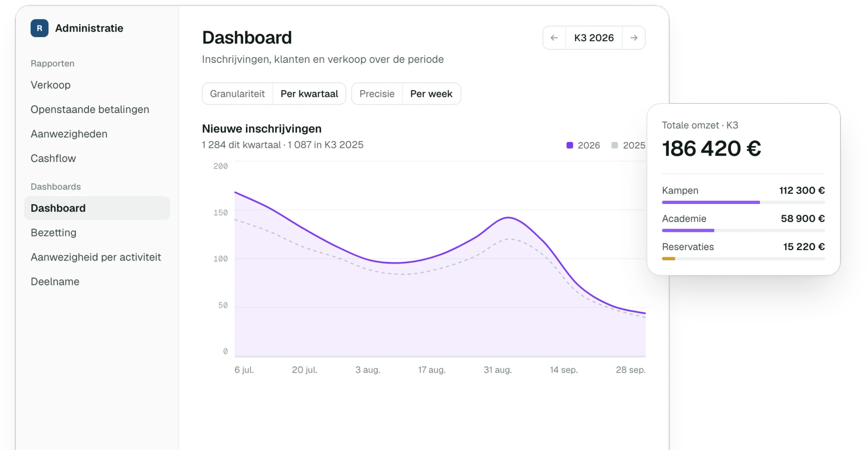
Task: Click the 186 420 € total revenue value
Action: pyautogui.click(x=712, y=148)
